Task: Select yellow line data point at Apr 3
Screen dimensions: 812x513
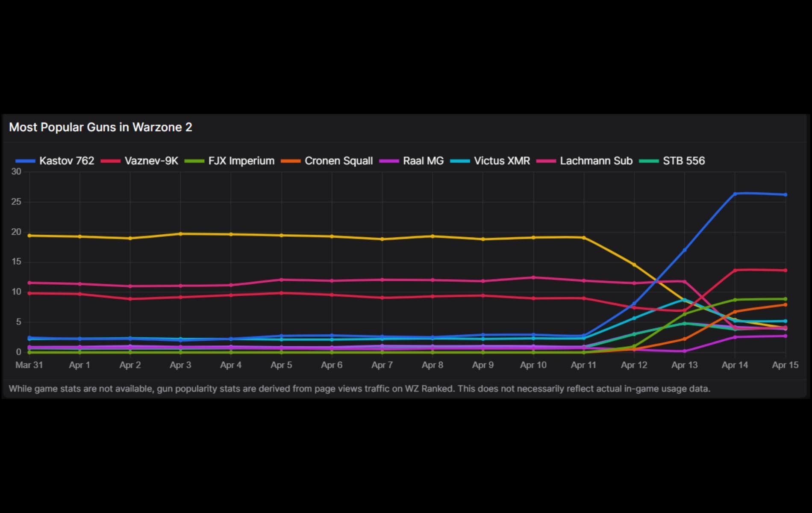Action: click(x=181, y=234)
